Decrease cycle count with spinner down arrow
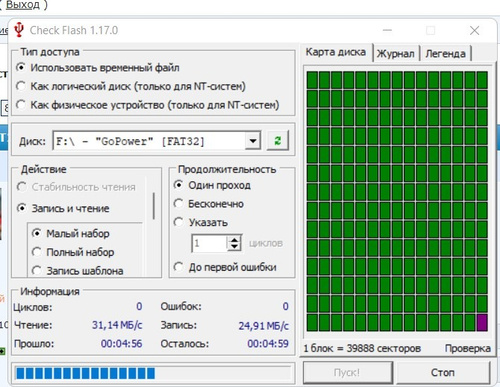This screenshot has width=500, height=387. [x=234, y=247]
